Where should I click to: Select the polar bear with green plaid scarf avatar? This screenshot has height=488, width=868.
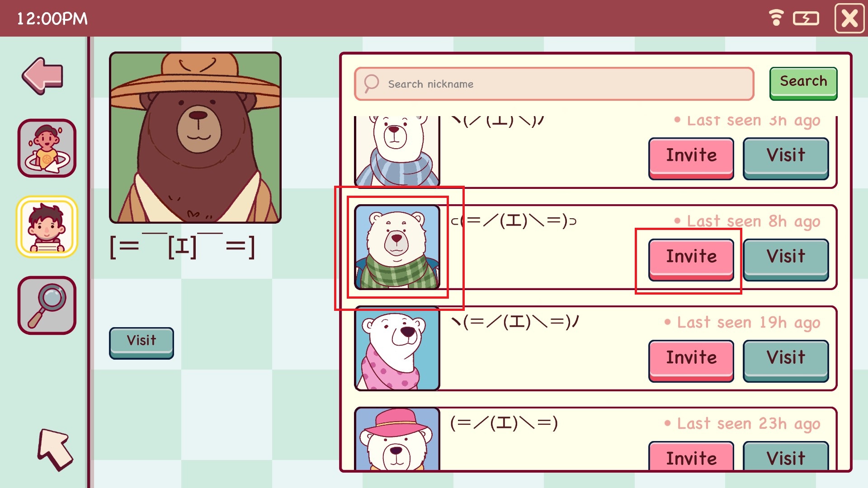pos(397,247)
